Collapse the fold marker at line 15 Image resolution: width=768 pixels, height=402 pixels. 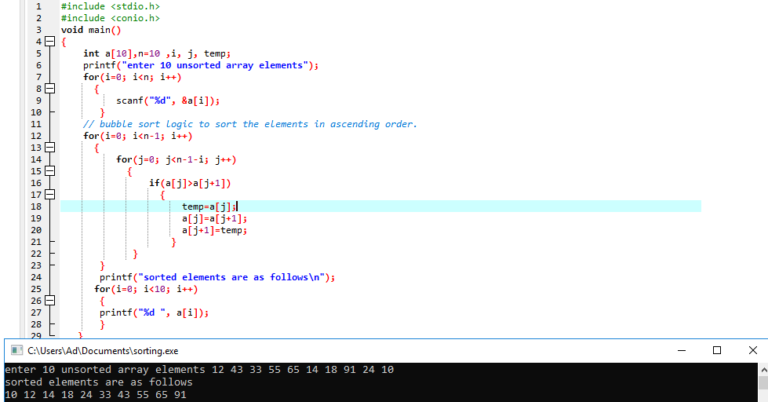tap(50, 171)
